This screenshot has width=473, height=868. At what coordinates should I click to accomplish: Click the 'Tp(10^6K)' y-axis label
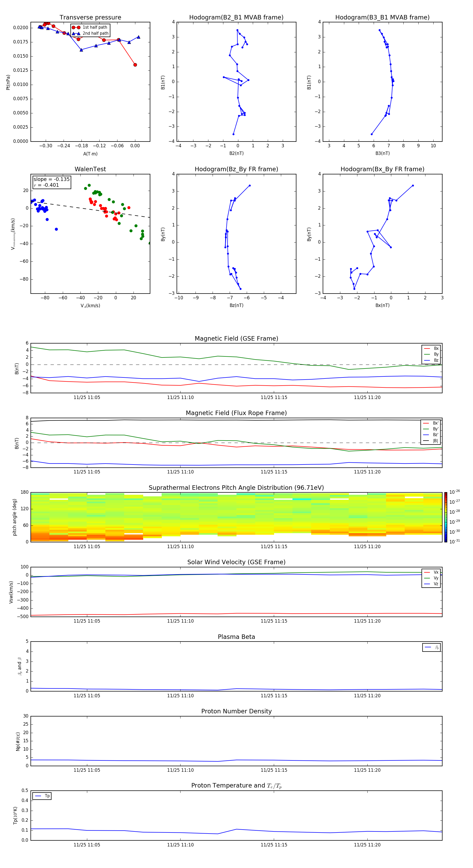click(15, 815)
